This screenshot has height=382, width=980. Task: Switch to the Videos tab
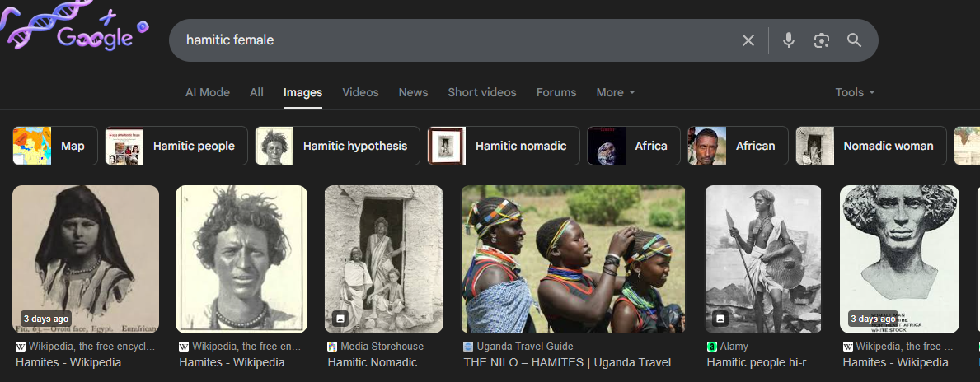[360, 92]
